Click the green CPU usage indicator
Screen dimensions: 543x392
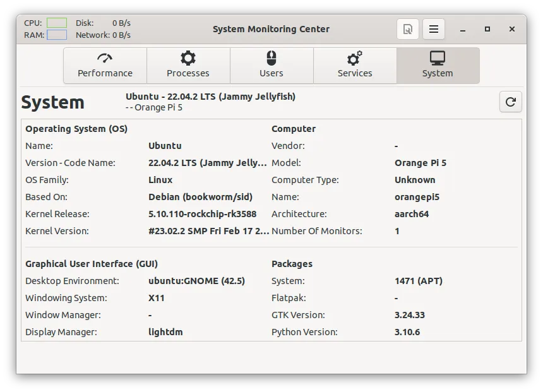pos(56,23)
